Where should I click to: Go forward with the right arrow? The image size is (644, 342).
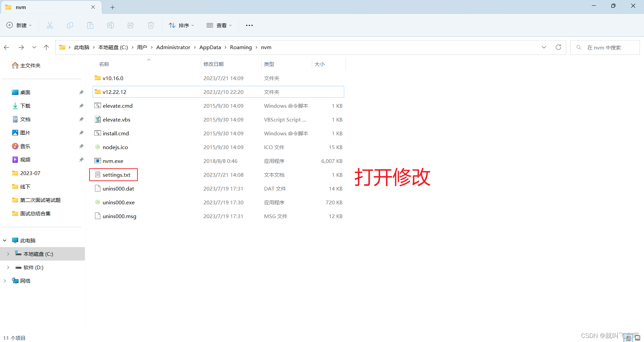pyautogui.click(x=21, y=47)
